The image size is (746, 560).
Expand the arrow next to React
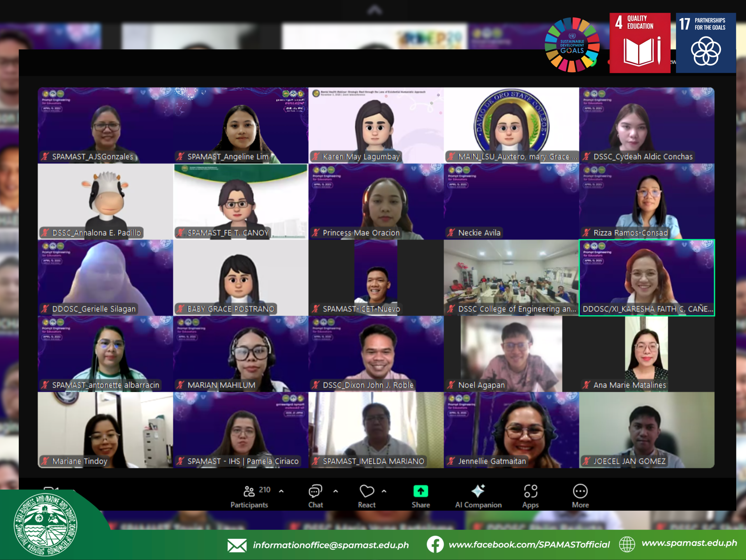click(384, 491)
